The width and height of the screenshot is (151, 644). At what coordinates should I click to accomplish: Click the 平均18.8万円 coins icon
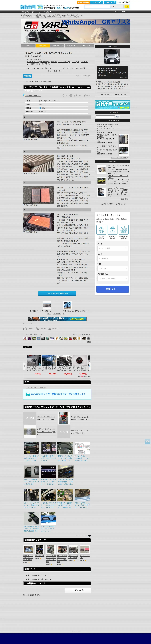coord(124,230)
